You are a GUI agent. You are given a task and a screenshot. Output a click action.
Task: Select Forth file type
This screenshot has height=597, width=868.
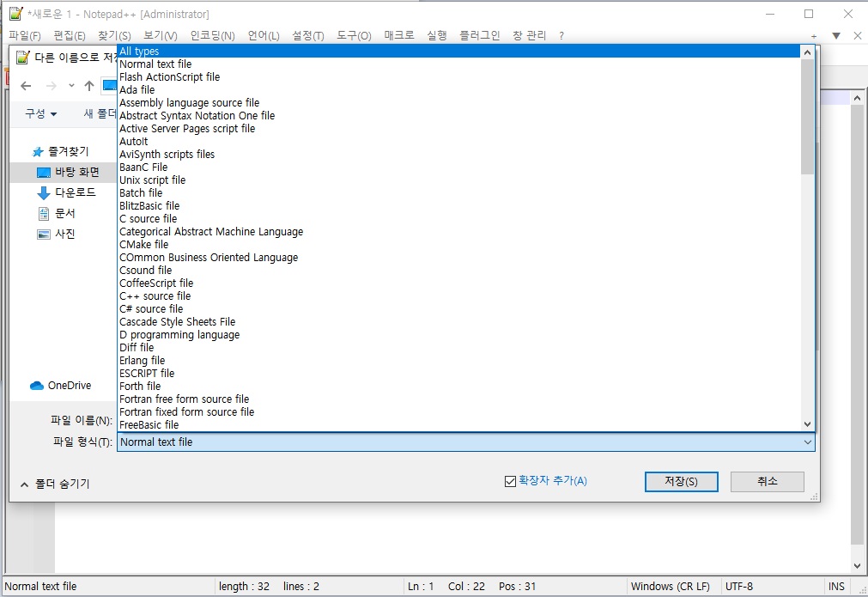point(459,386)
